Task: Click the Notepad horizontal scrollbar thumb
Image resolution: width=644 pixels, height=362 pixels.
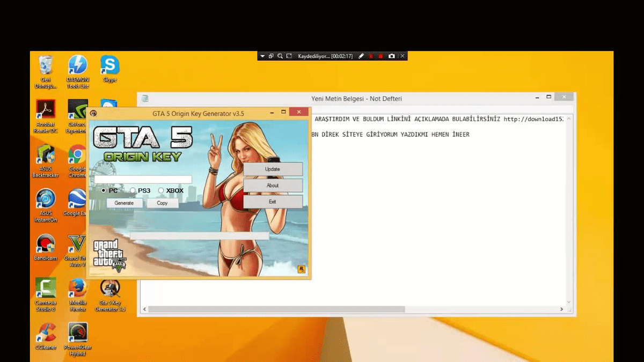Action: coord(276,309)
